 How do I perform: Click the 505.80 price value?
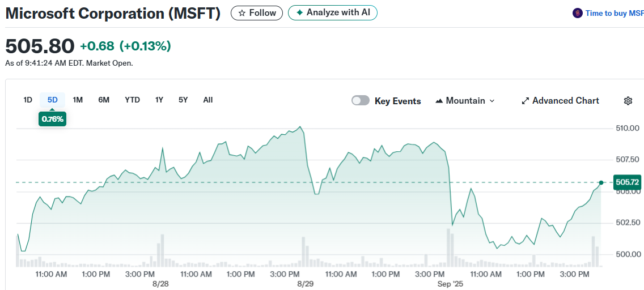[40, 46]
